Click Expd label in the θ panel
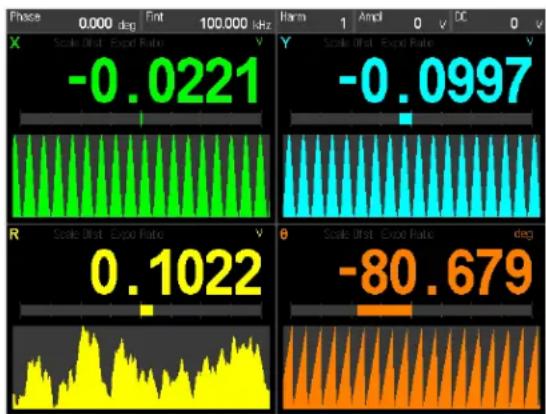The height and width of the screenshot is (414, 546). pyautogui.click(x=394, y=234)
